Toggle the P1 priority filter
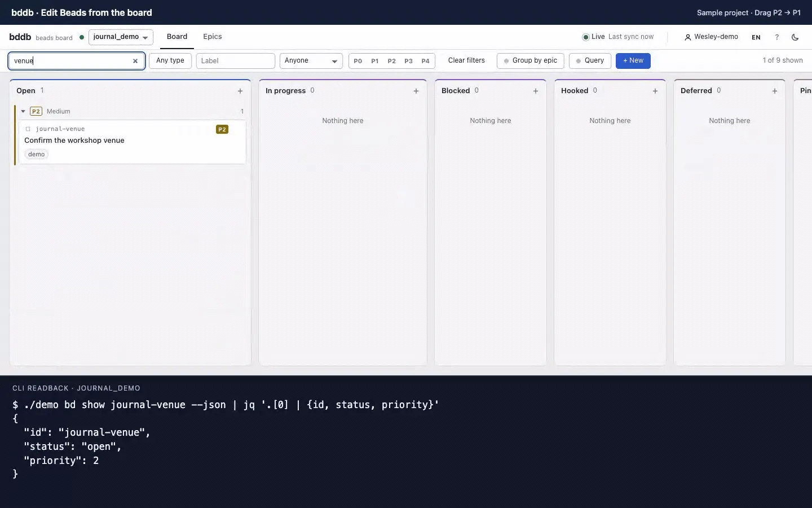 [x=375, y=61]
